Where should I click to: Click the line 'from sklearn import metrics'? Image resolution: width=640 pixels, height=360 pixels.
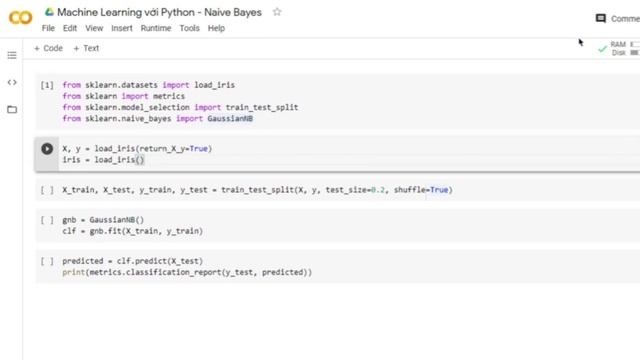(124, 96)
